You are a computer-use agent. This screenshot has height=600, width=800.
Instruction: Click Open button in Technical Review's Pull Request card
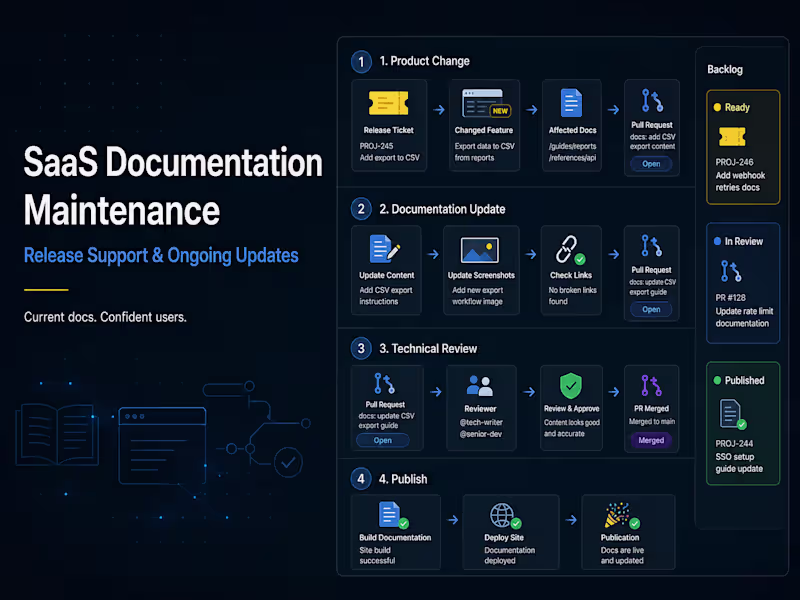[x=383, y=440]
